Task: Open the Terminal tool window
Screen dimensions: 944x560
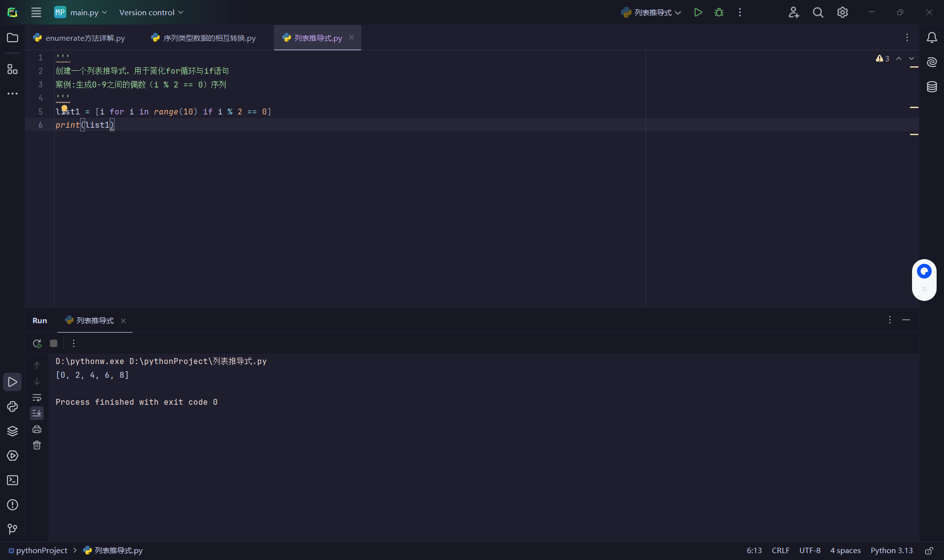Action: point(12,480)
